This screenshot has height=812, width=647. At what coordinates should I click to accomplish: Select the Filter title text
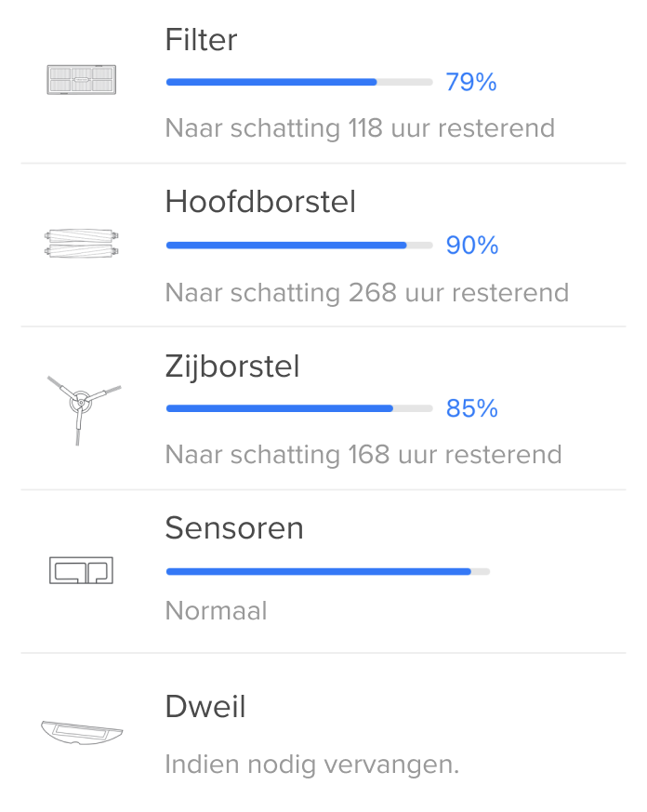pos(201,40)
